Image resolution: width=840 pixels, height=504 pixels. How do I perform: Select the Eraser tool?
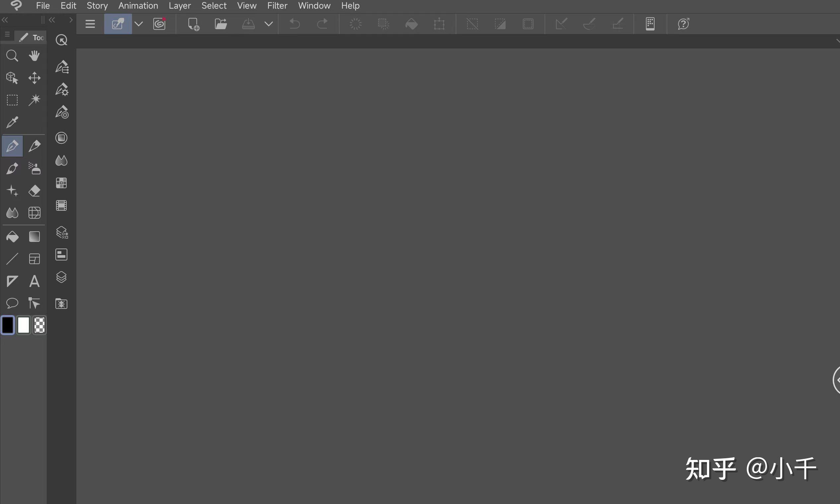(x=34, y=191)
